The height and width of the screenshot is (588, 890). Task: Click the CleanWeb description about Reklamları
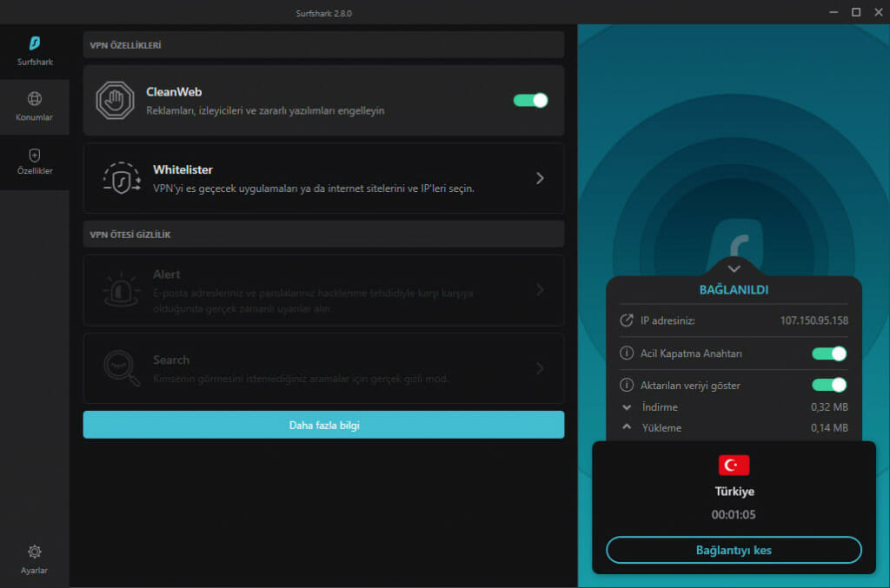pyautogui.click(x=265, y=110)
